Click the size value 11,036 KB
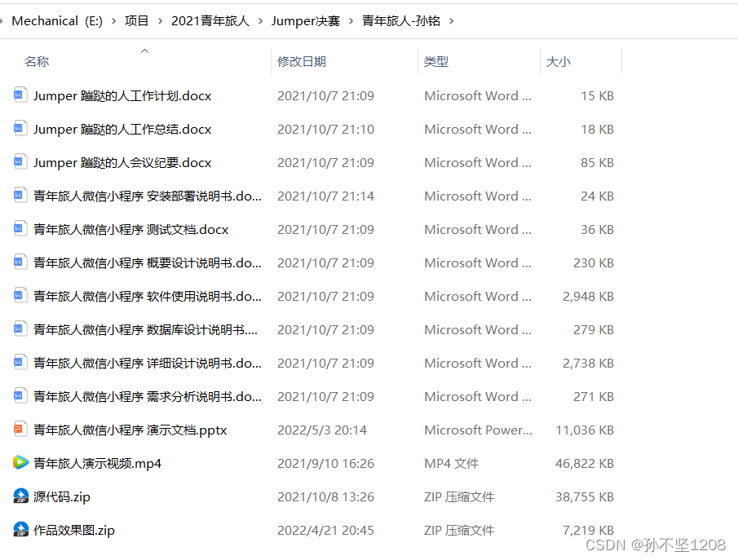This screenshot has height=560, width=738. click(585, 430)
